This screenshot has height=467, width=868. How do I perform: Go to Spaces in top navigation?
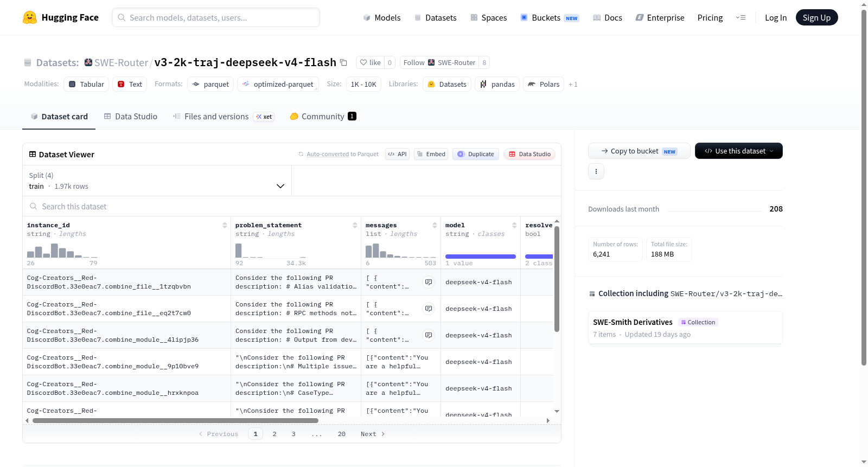click(489, 17)
